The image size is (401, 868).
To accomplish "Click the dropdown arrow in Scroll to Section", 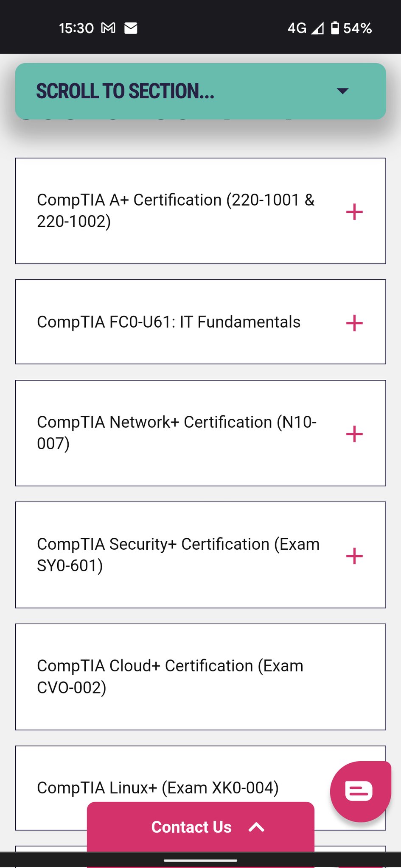I will 342,91.
